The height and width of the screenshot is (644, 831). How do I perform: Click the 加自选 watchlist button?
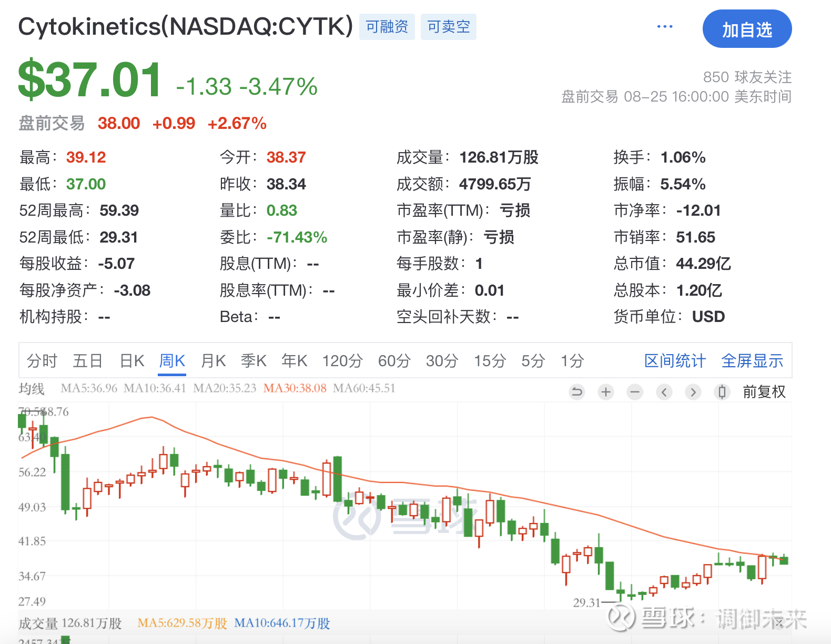pos(747,29)
